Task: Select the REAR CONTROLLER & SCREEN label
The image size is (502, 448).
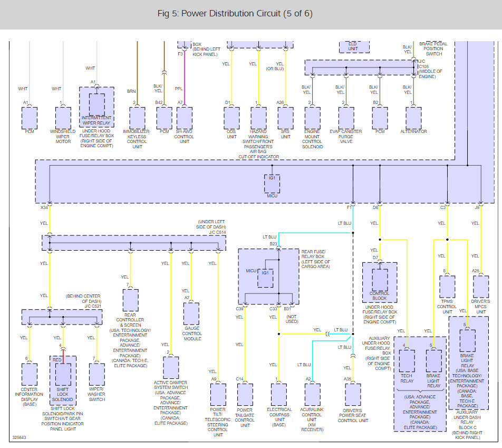Action: click(130, 320)
